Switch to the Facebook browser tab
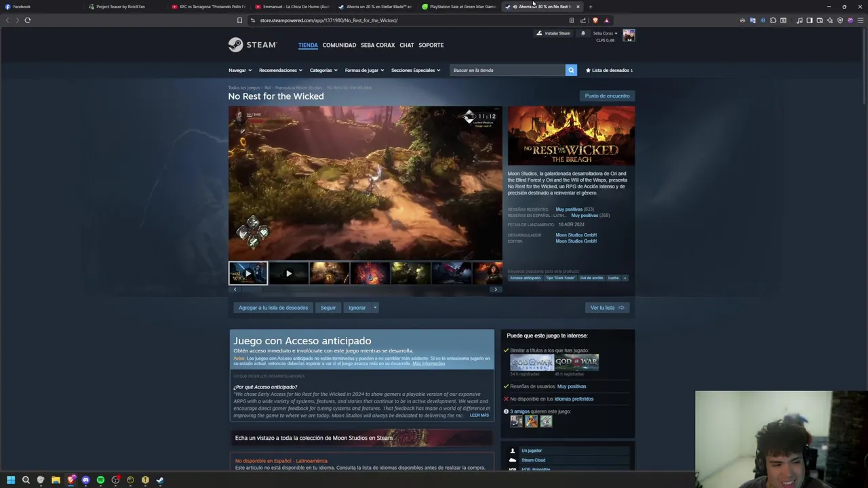868x488 pixels. (41, 7)
